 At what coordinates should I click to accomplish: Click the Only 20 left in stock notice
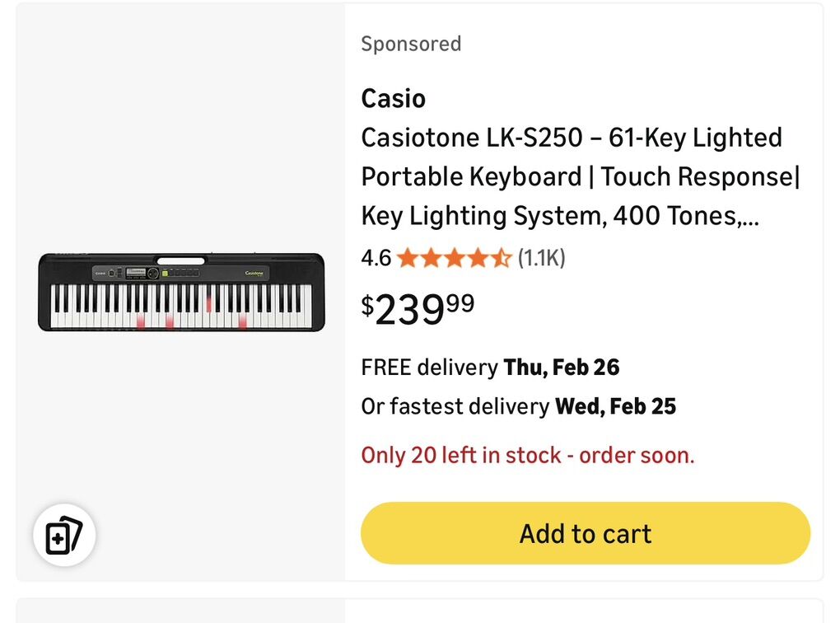tap(528, 455)
